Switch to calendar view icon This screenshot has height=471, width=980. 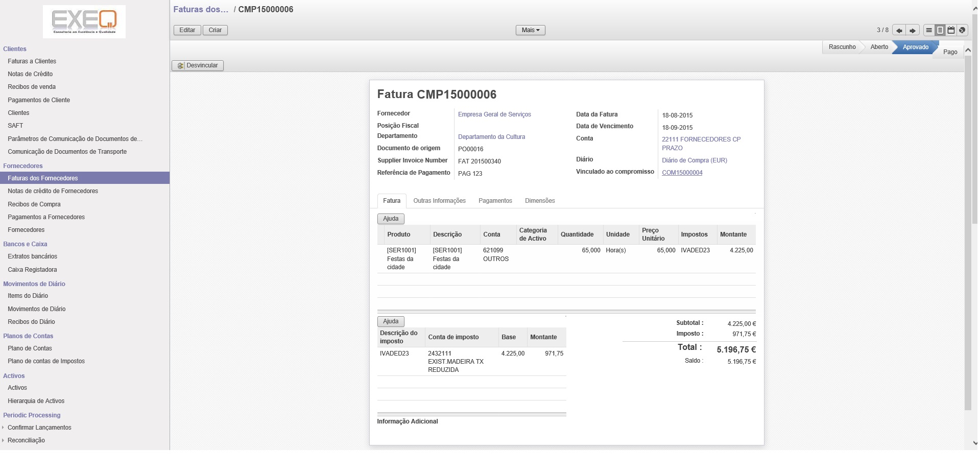pyautogui.click(x=951, y=30)
